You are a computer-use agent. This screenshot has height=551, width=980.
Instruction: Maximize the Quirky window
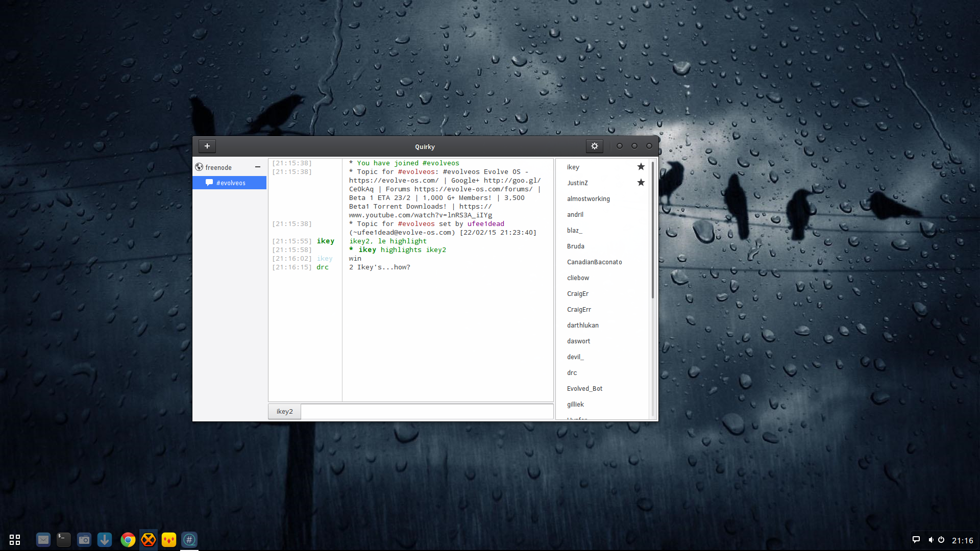634,146
